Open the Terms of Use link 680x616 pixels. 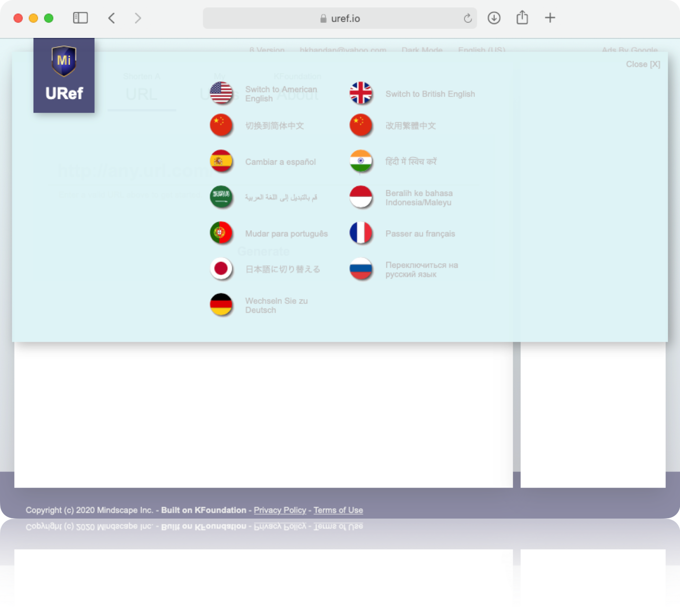click(x=338, y=510)
